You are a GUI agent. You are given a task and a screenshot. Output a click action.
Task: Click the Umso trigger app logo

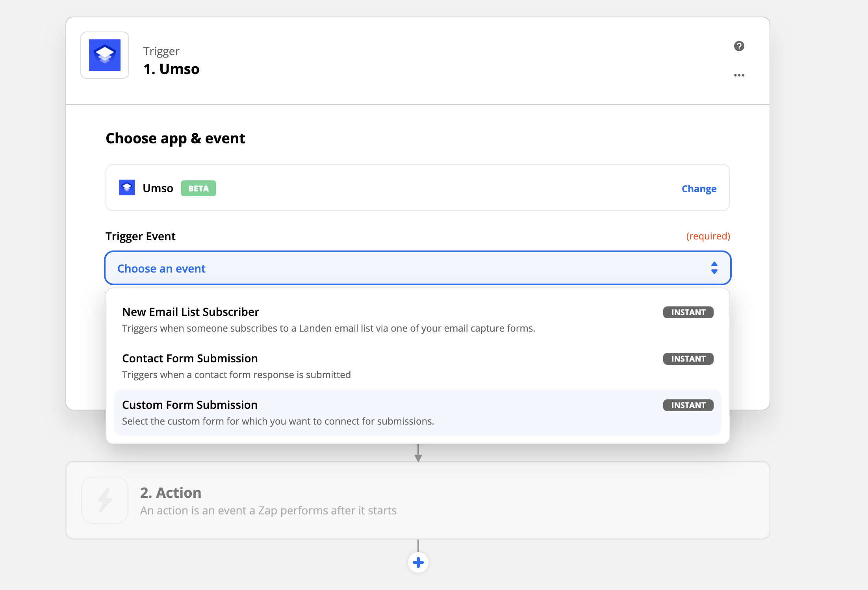click(105, 55)
